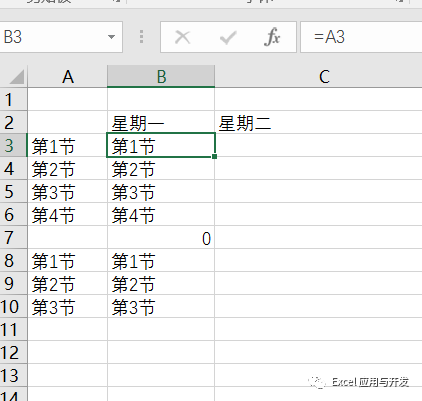The width and height of the screenshot is (422, 401).
Task: Select column C header
Action: tap(318, 77)
